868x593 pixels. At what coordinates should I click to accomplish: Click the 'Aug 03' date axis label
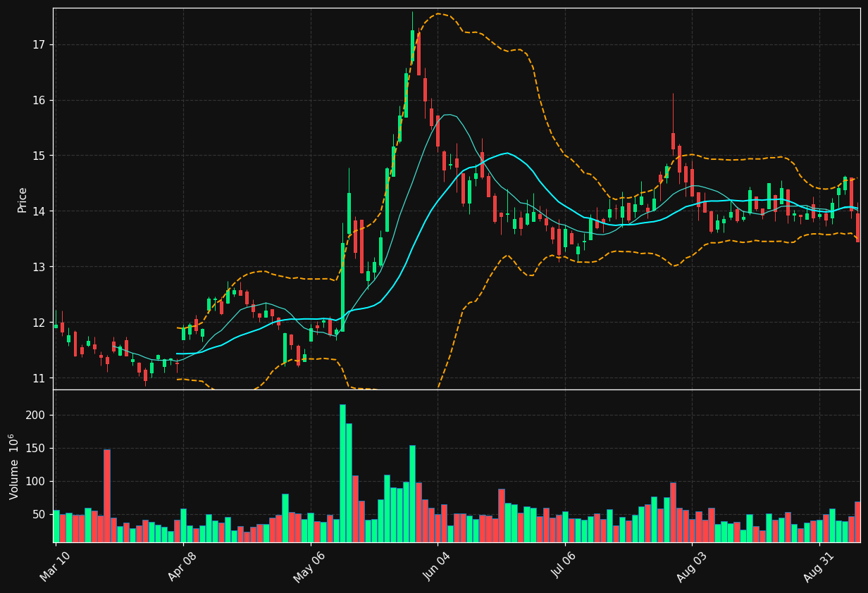[x=690, y=566]
